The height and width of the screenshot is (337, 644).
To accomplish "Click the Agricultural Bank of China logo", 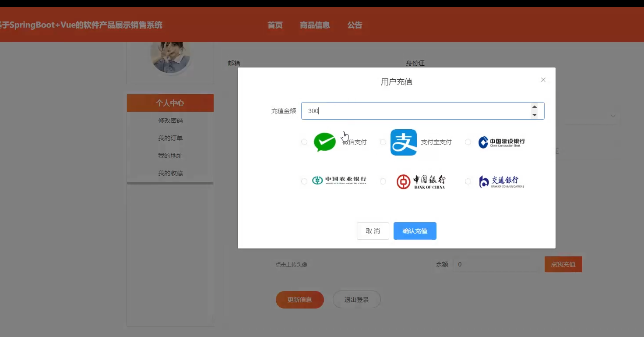I will click(x=339, y=181).
